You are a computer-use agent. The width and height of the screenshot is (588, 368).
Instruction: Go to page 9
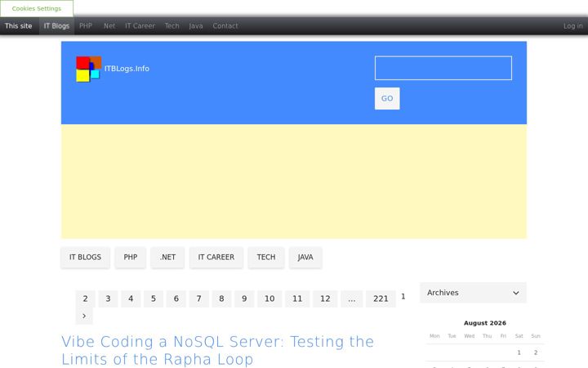[244, 298]
